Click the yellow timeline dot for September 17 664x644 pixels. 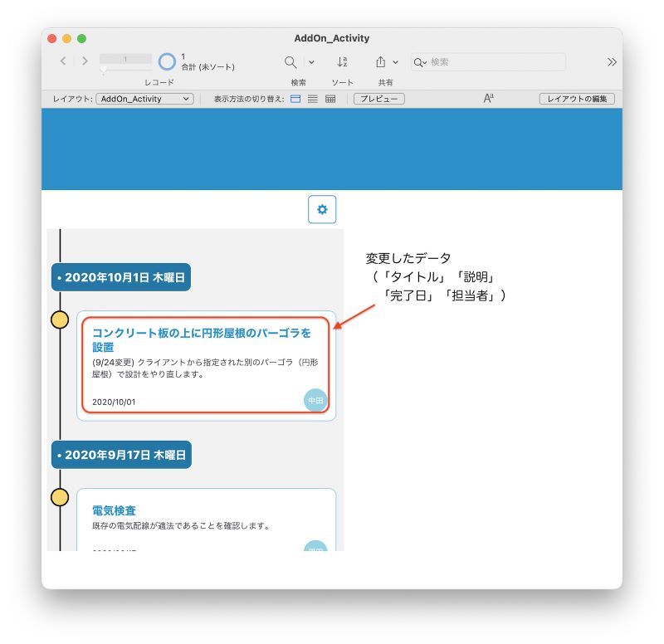[x=60, y=497]
